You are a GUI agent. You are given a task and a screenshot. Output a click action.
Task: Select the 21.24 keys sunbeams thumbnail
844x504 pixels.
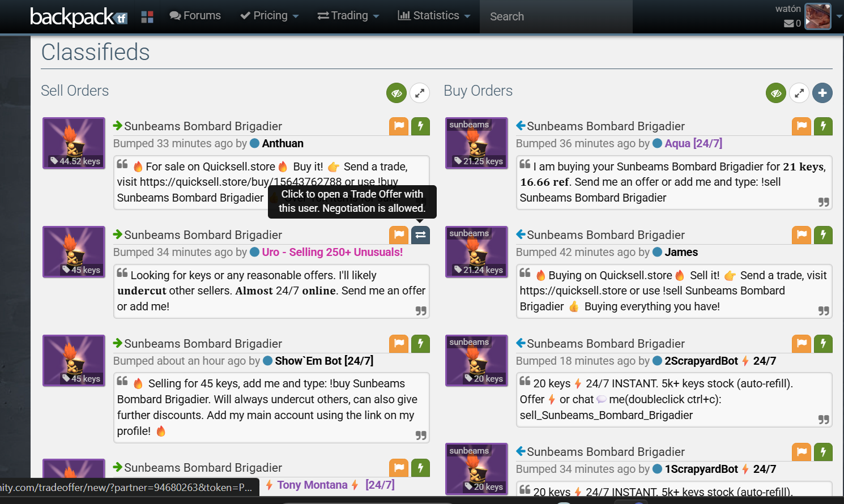click(476, 251)
